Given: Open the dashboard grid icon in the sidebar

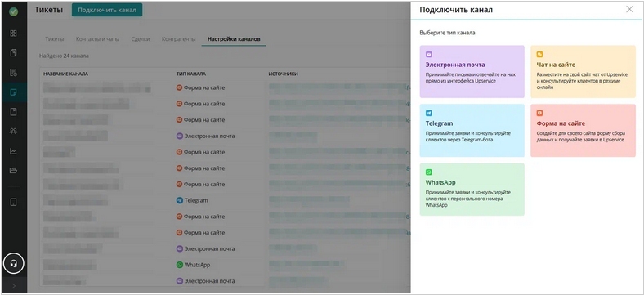Looking at the screenshot, I should click(14, 34).
